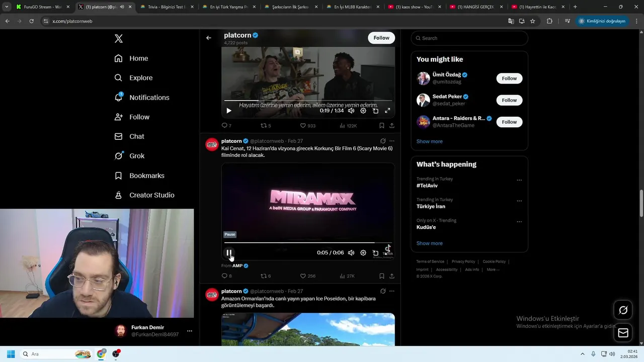The image size is (644, 362).
Task: Follow Antara - Raiders account
Action: [509, 122]
